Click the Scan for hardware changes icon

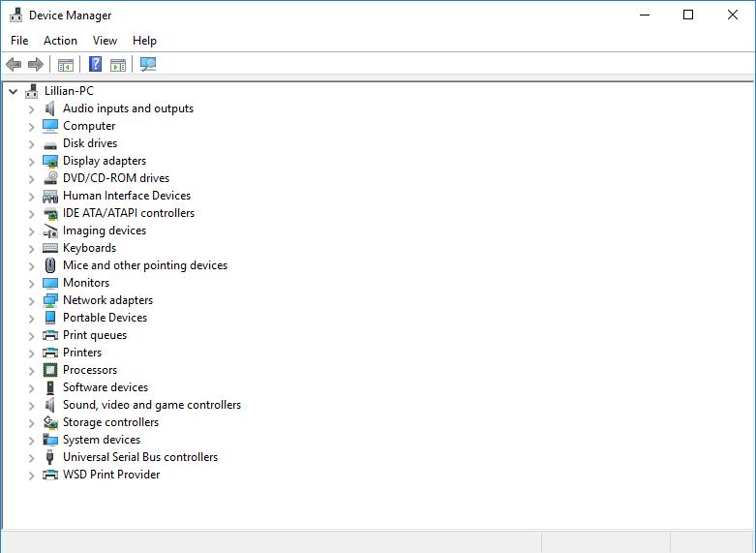148,65
